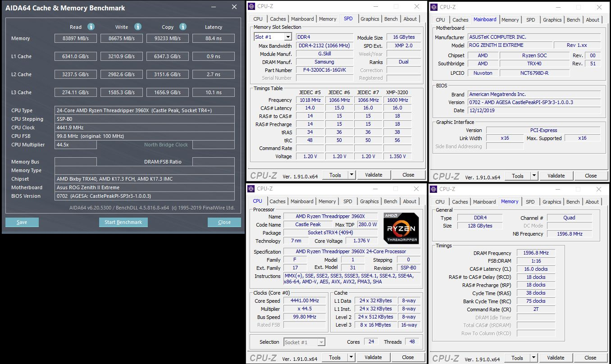Click Tools button in the CPU-Z CPU window
The image size is (611, 364).
[335, 357]
